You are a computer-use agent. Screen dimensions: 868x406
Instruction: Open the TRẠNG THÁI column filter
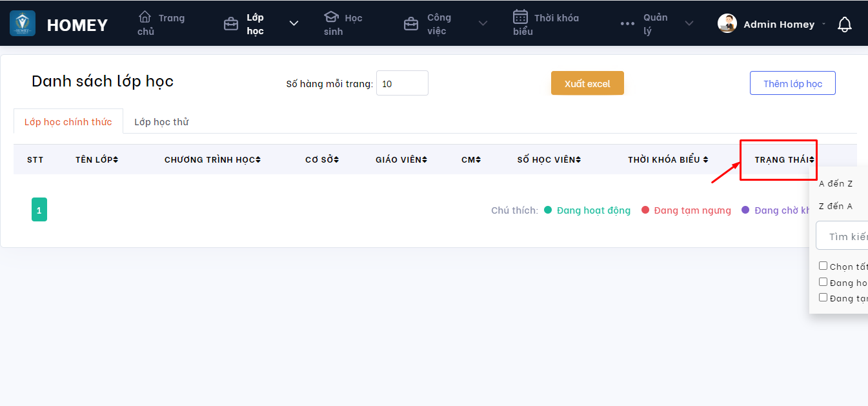(784, 159)
